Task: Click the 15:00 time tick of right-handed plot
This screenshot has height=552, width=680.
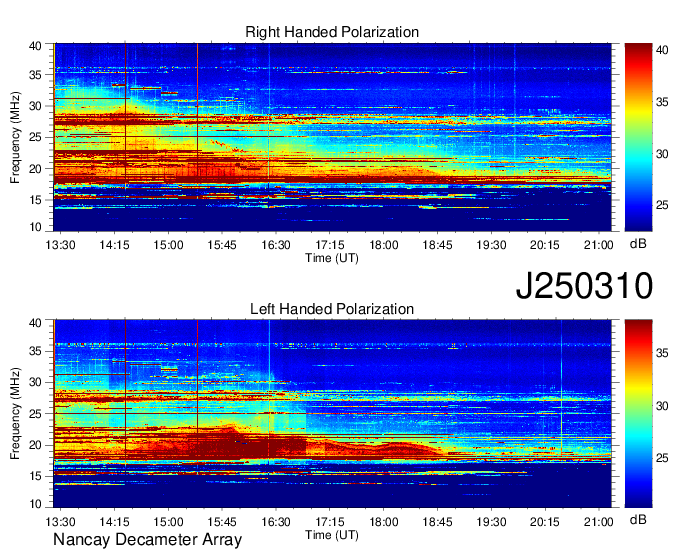Action: [x=168, y=245]
